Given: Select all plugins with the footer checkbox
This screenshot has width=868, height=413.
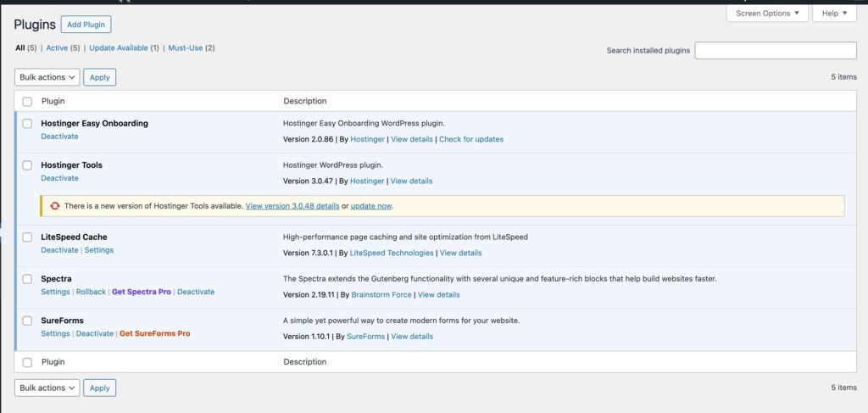Looking at the screenshot, I should coord(27,362).
